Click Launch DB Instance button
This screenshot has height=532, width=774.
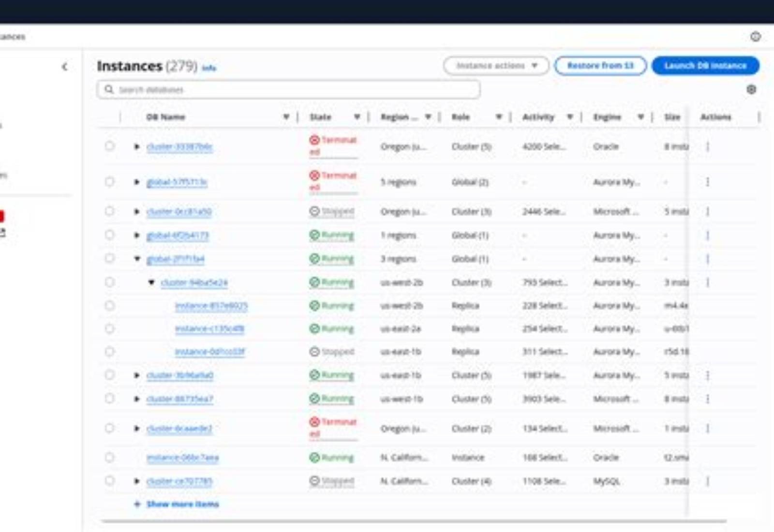[705, 66]
